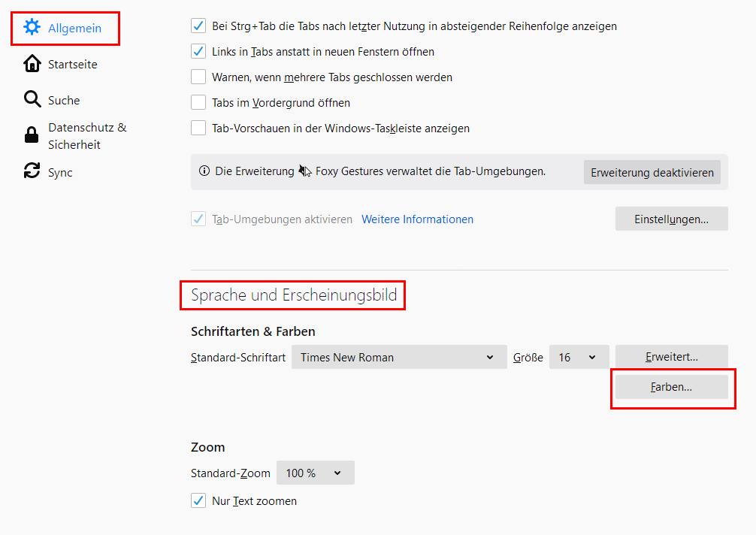Click the Suche magnifier icon
This screenshot has width=756, height=535.
click(x=32, y=100)
